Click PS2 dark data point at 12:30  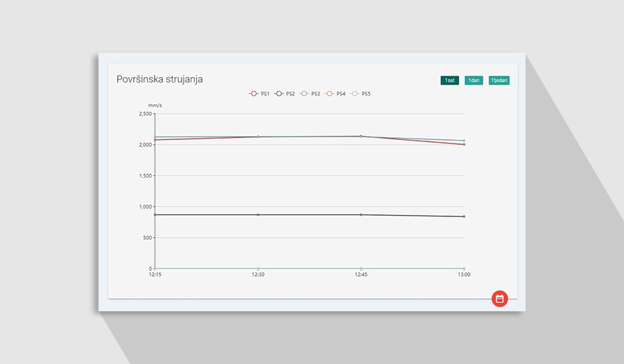coord(258,215)
